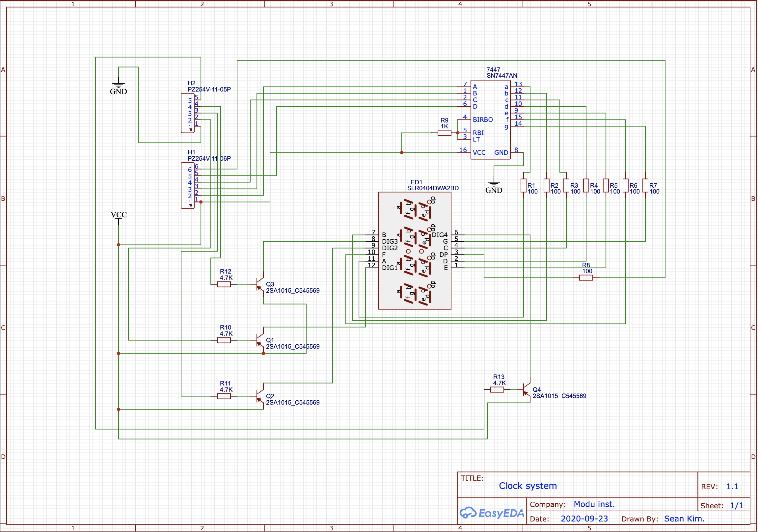Click the SLR0404DWA2BD part label
This screenshot has height=532, width=758.
pyautogui.click(x=433, y=188)
